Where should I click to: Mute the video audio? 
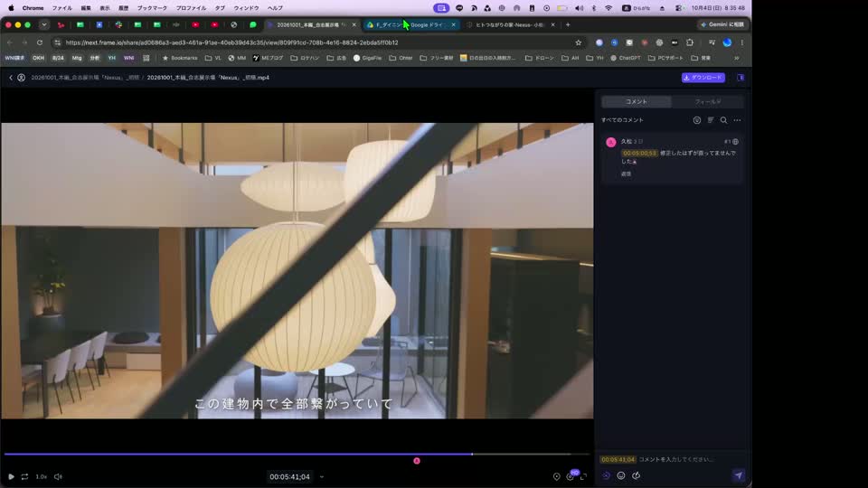pos(58,476)
